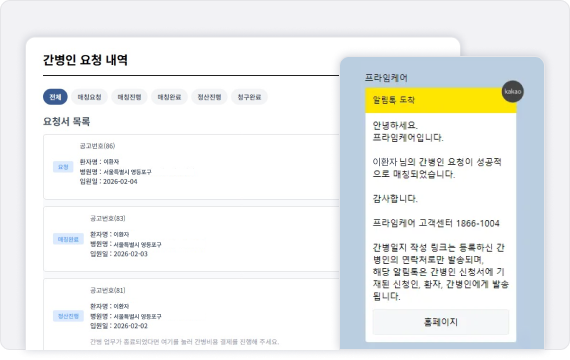
Task: Click the yellow 알림톡 도착 header banner
Action: click(441, 100)
